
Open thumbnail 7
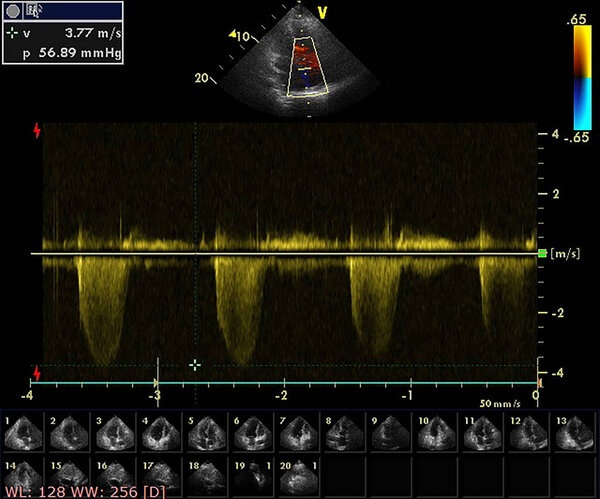298,432
